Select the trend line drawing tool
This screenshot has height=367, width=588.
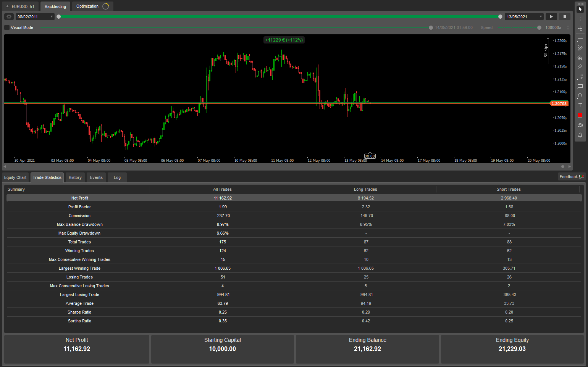pos(580,38)
